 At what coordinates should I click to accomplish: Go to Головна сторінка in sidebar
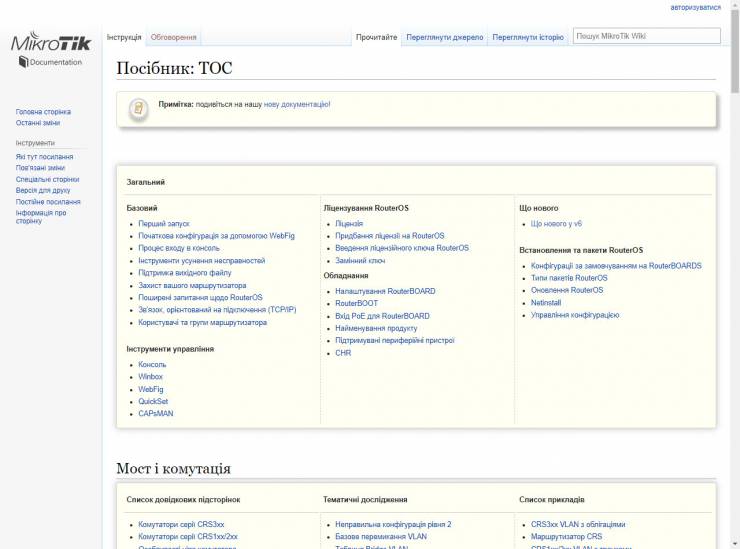(x=43, y=112)
